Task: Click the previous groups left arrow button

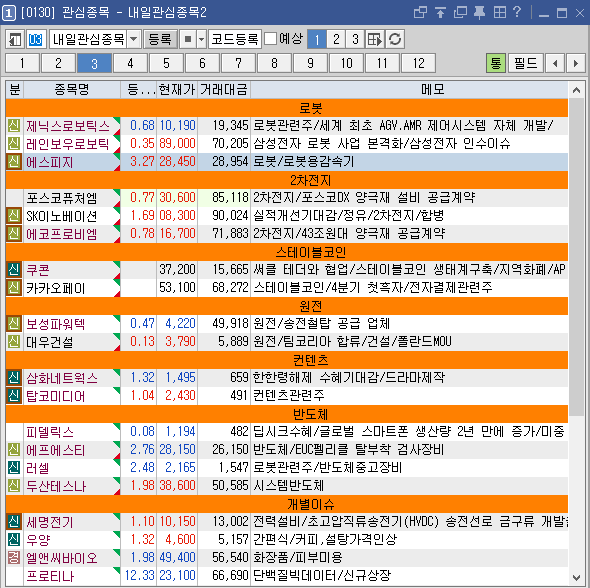Action: point(555,63)
